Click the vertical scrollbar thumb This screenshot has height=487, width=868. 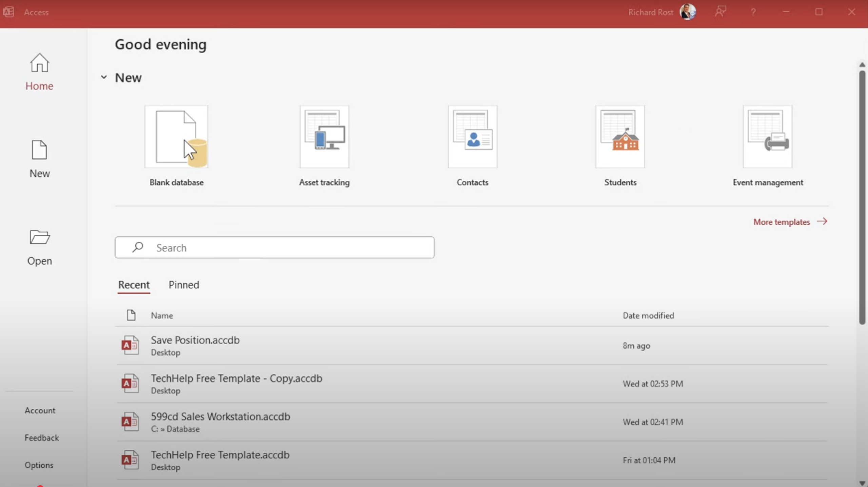point(862,197)
